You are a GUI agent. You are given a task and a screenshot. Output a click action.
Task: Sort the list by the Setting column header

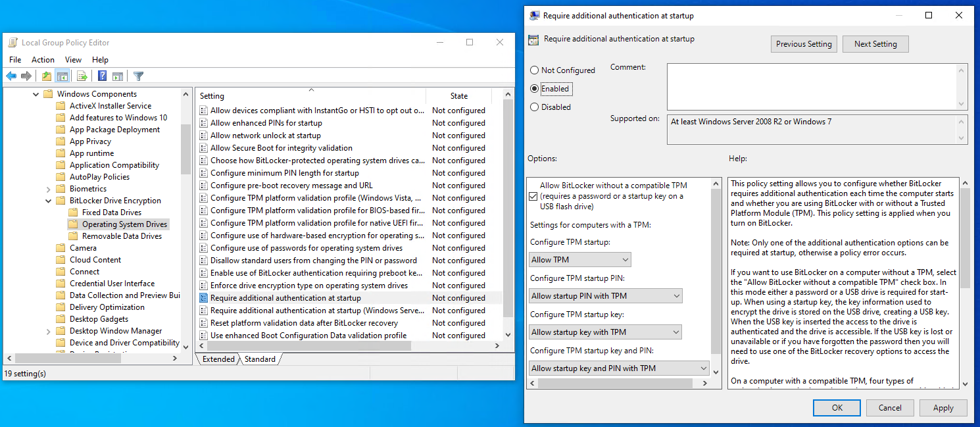click(310, 96)
